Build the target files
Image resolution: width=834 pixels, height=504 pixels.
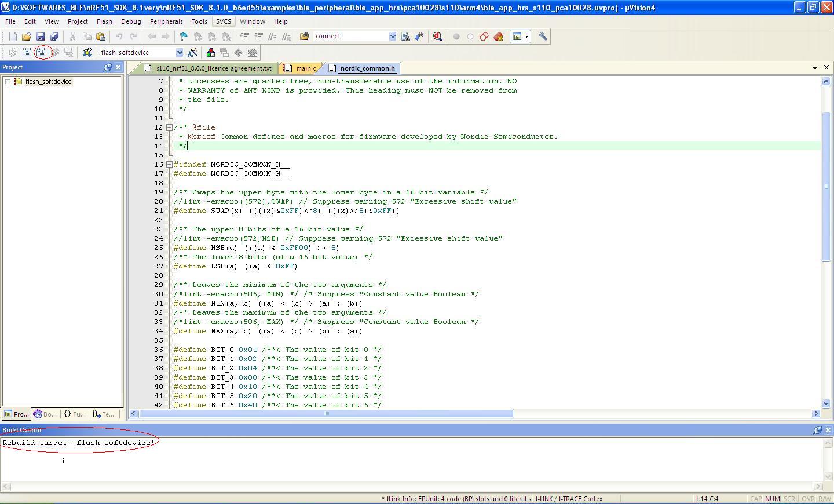click(27, 53)
